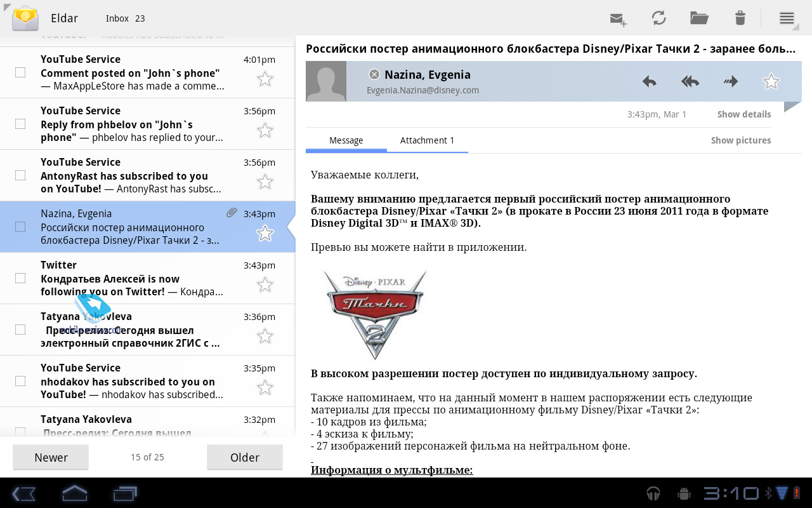
Task: Forward the Disney poster email
Action: pos(731,81)
